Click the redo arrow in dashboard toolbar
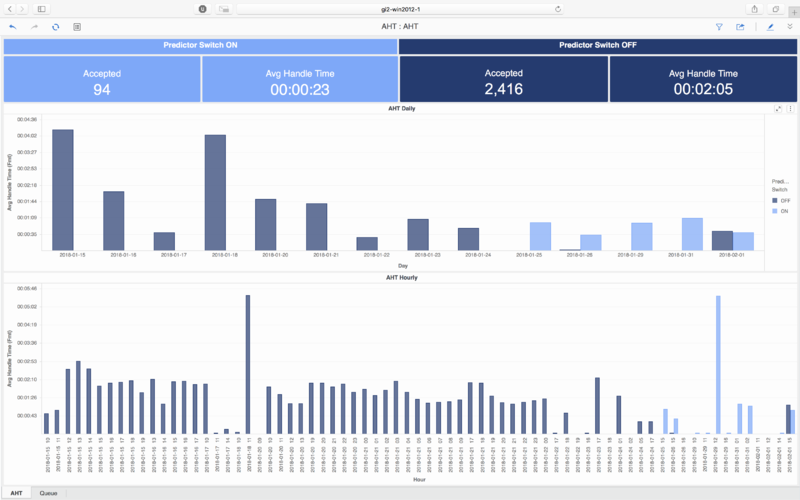The height and width of the screenshot is (500, 800). 33,27
